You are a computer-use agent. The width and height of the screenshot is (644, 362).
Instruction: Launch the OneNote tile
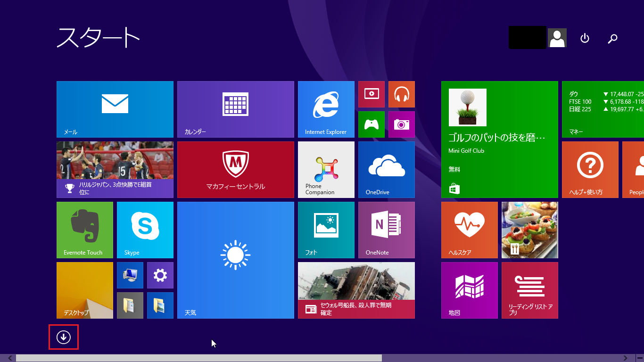pos(387,230)
